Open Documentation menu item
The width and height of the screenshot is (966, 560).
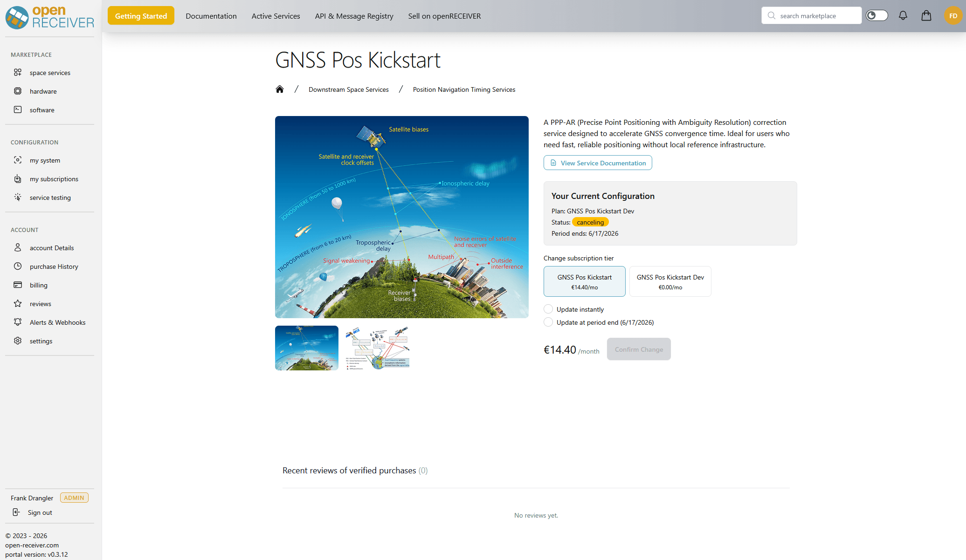pos(211,16)
